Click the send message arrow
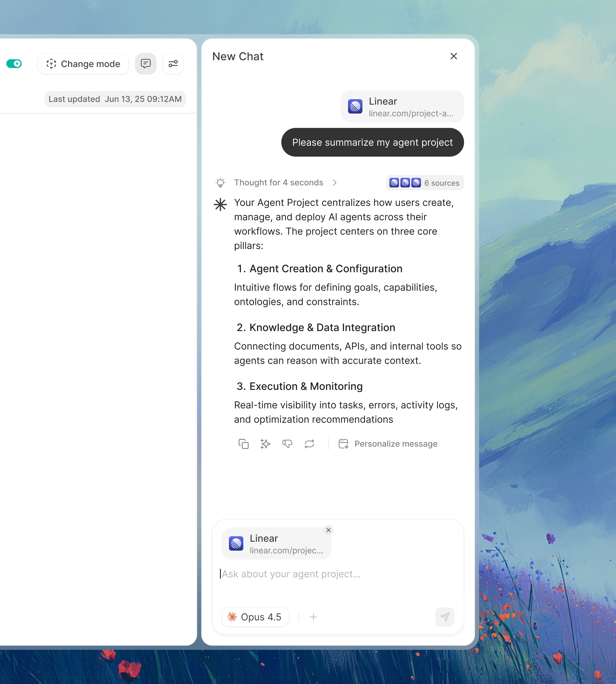The height and width of the screenshot is (684, 616). 444,617
